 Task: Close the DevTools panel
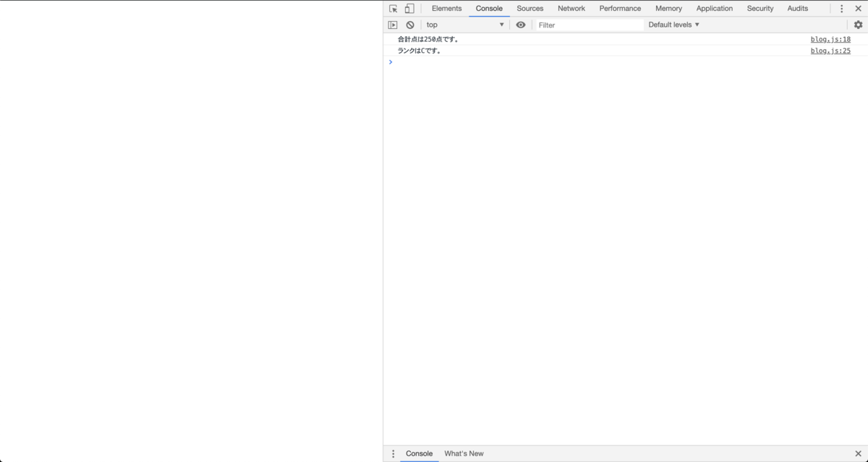point(858,9)
